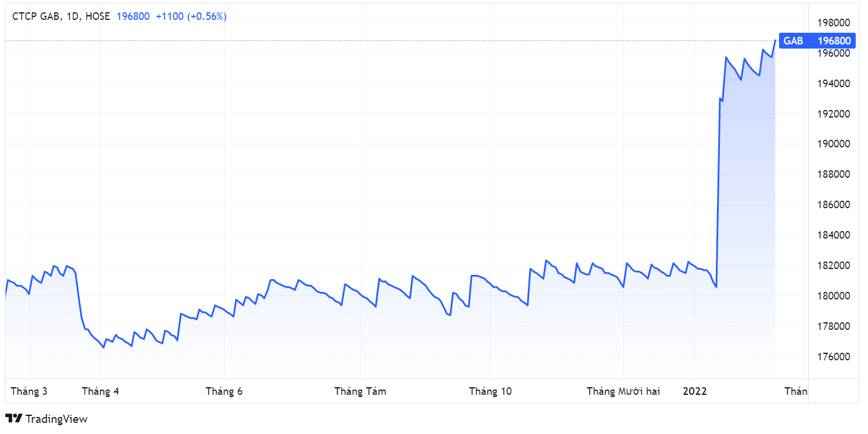
Task: Click the 190000 price axis label
Action: pos(833,144)
